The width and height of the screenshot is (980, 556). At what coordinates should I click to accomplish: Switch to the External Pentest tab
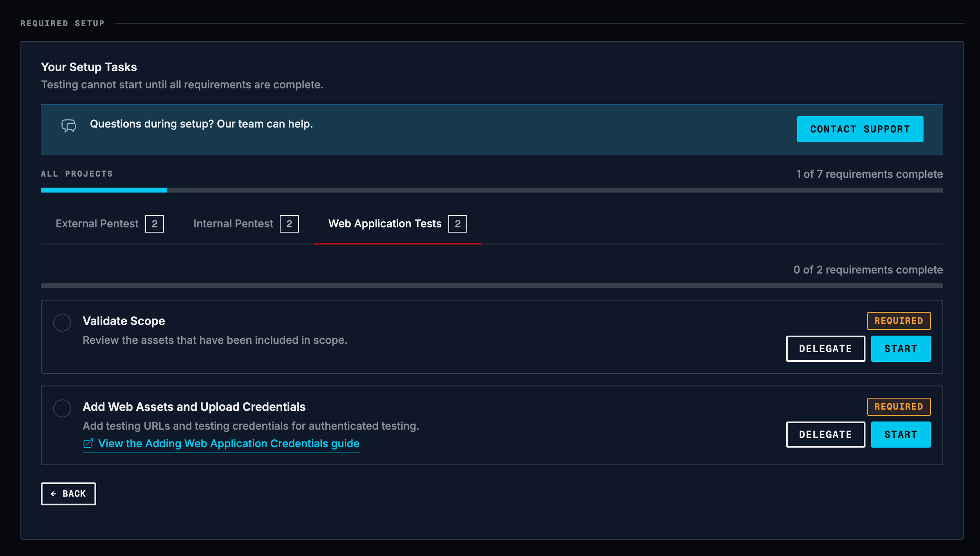coord(110,224)
